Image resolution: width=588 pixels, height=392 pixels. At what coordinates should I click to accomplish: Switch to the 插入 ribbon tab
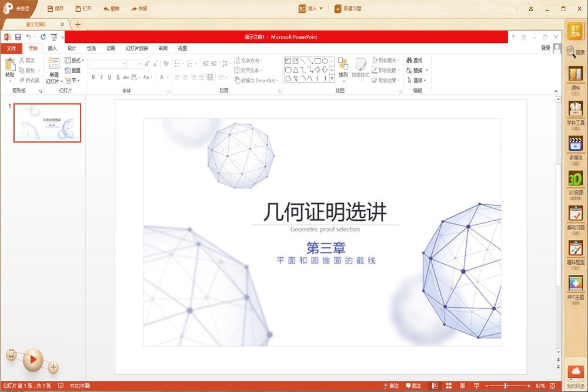[x=52, y=48]
